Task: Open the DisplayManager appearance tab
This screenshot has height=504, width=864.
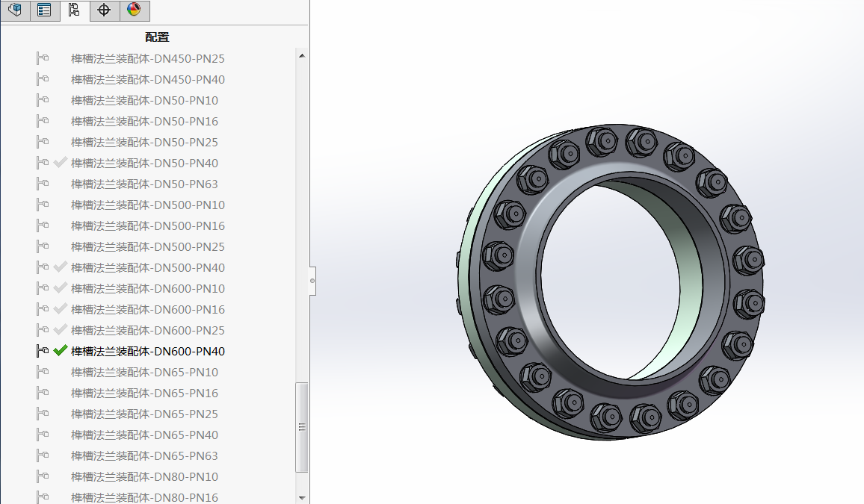Action: (x=134, y=10)
